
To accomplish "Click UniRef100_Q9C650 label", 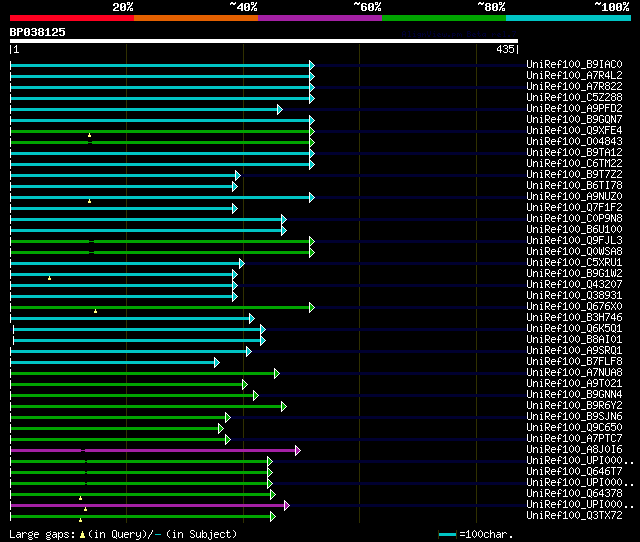I will (574, 428).
